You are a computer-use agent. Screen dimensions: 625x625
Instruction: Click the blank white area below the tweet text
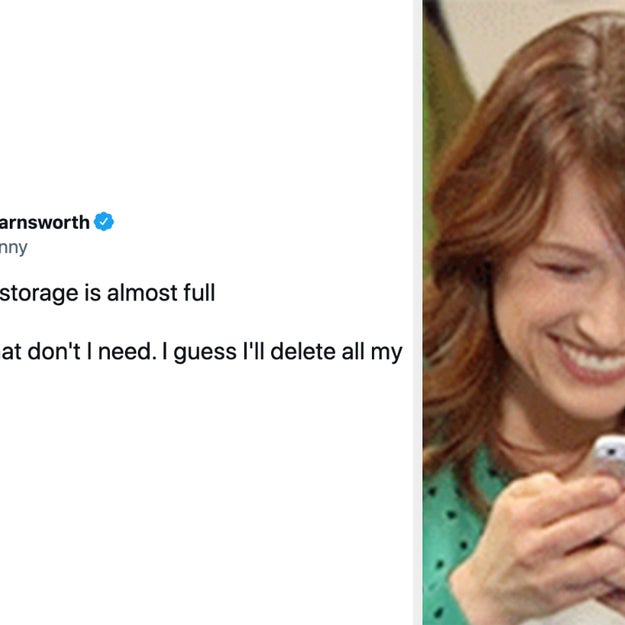tap(200, 500)
